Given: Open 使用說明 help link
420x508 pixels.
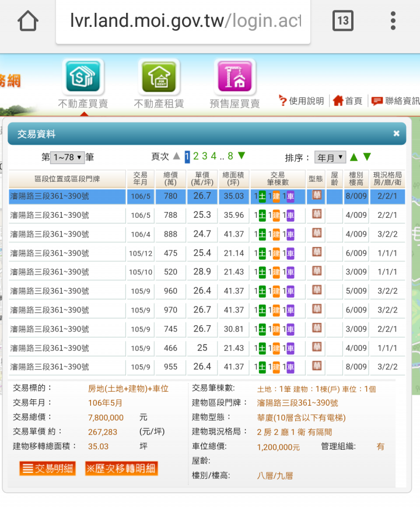Looking at the screenshot, I should click(x=301, y=101).
